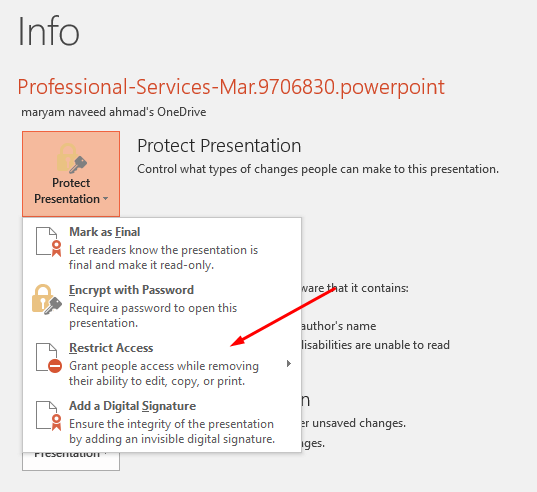The width and height of the screenshot is (537, 492).
Task: Click the Protect Presentation section heading
Action: coord(219,146)
